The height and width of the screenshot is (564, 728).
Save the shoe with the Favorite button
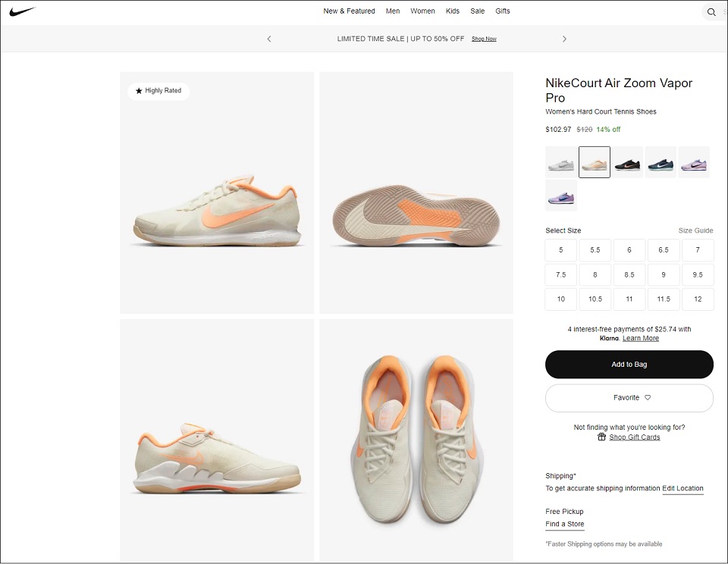coord(629,398)
